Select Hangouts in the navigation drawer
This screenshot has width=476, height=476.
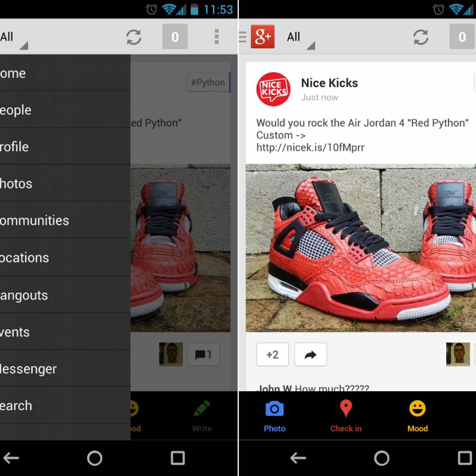pyautogui.click(x=25, y=295)
